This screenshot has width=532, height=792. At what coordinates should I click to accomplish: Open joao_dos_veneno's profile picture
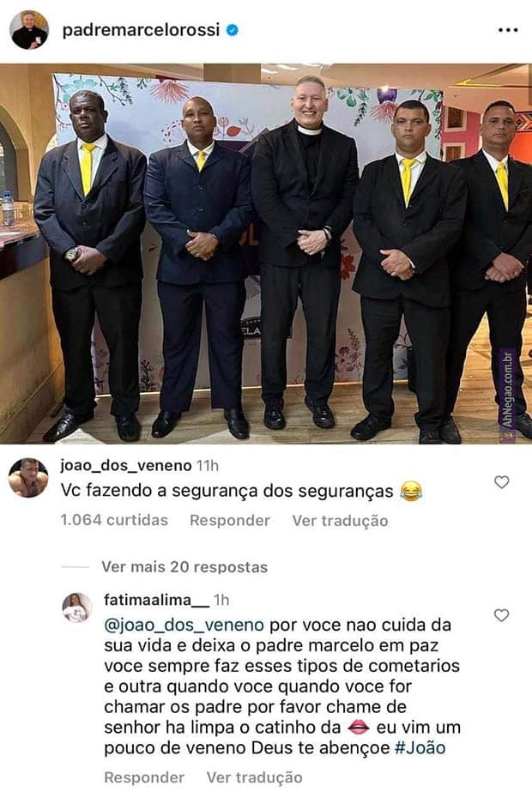coord(28,477)
